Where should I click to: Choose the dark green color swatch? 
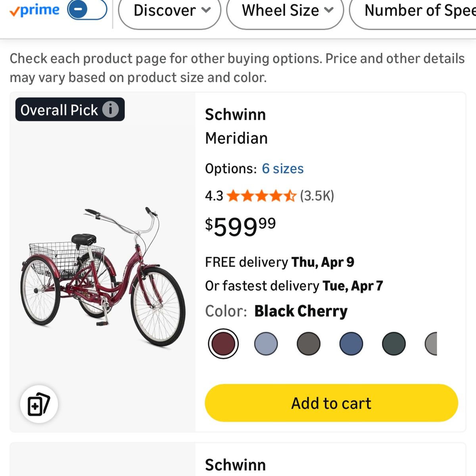(x=394, y=344)
